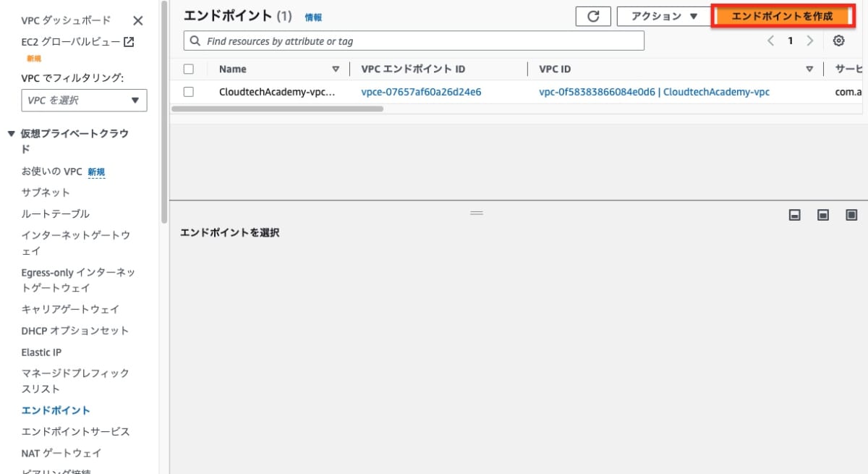
Task: Click the CloudtechAcademy-vpc... name cell
Action: (277, 92)
